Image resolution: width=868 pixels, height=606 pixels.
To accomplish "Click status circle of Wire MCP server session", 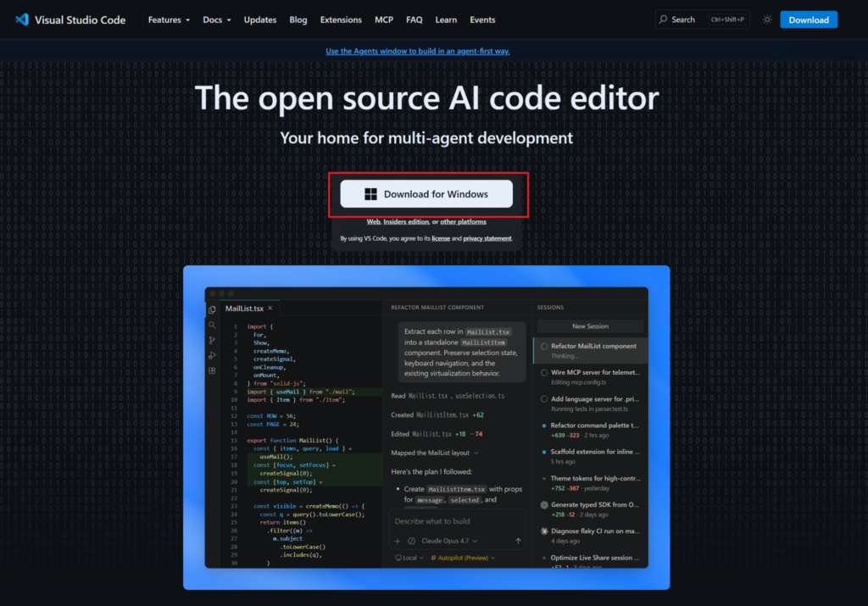I will point(544,372).
